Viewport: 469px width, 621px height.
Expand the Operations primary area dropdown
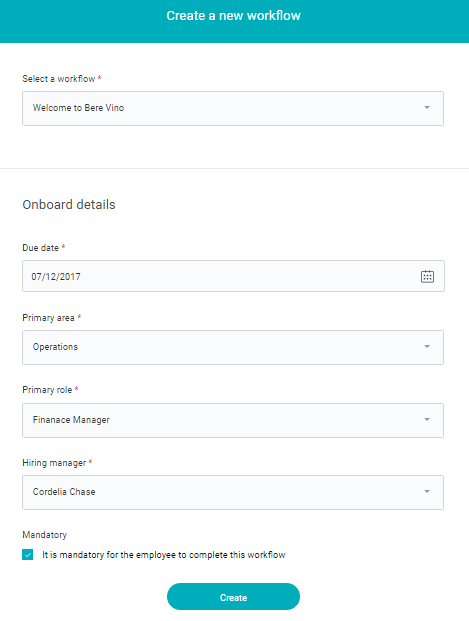(x=233, y=347)
